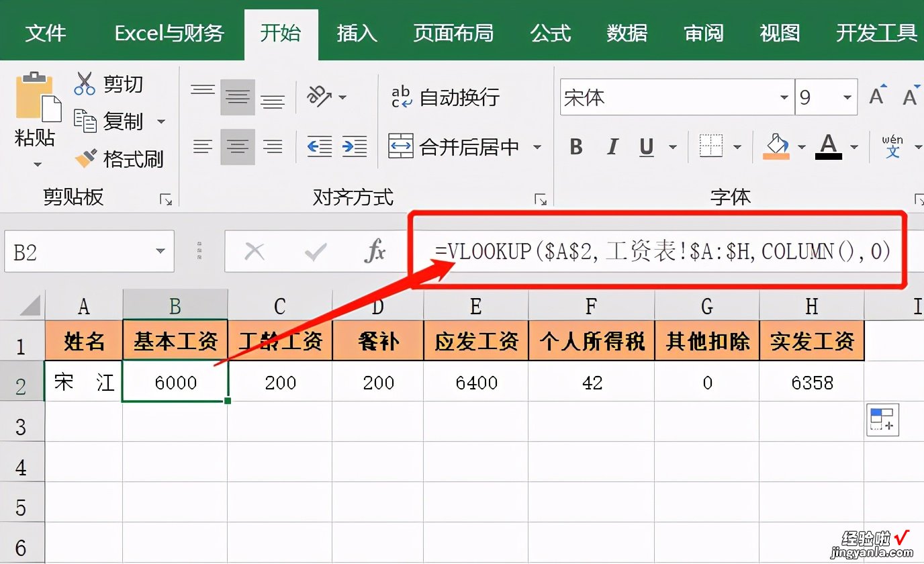Image resolution: width=924 pixels, height=564 pixels.
Task: Select cell with value 6358
Action: pos(812,382)
